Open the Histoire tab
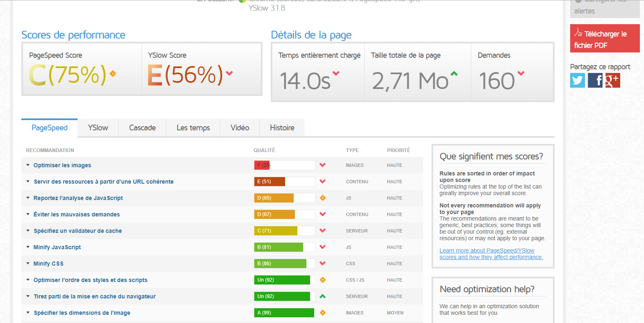This screenshot has height=323, width=644. 282,128
